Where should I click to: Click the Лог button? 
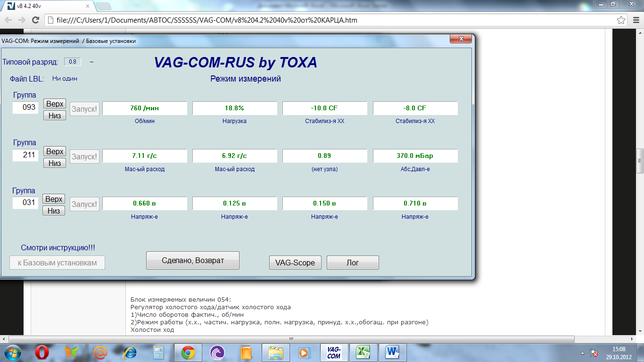(353, 263)
